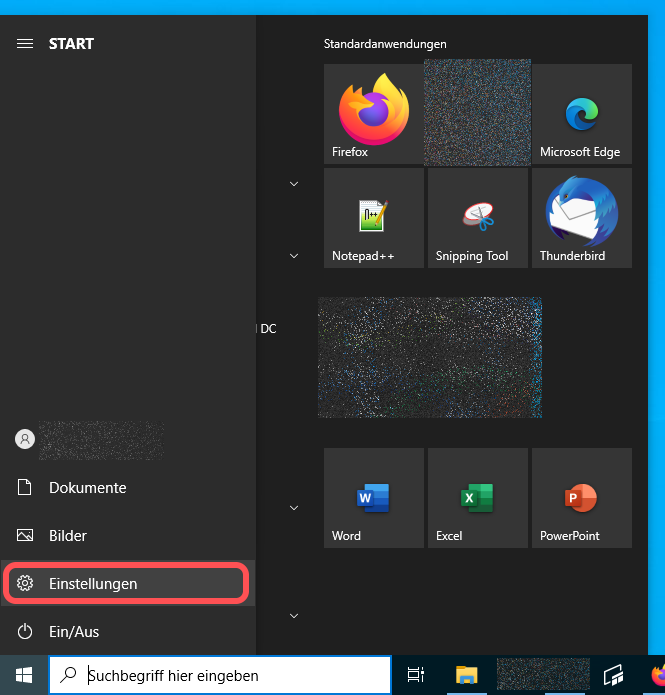Click the Windows Start button on the taskbar
Image resolution: width=665 pixels, height=695 pixels.
point(24,675)
